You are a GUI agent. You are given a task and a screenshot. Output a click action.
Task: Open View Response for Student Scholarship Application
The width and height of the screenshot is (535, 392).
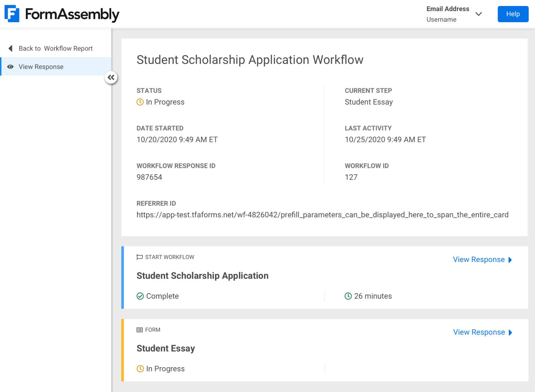[478, 260]
